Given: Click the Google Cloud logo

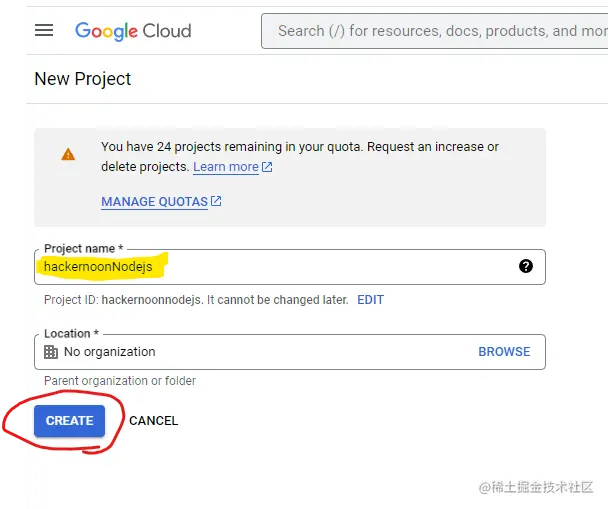Looking at the screenshot, I should [133, 31].
